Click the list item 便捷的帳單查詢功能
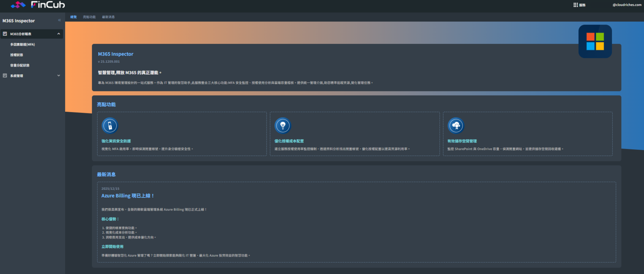Viewport: 644px width, 274px height. coord(121,228)
